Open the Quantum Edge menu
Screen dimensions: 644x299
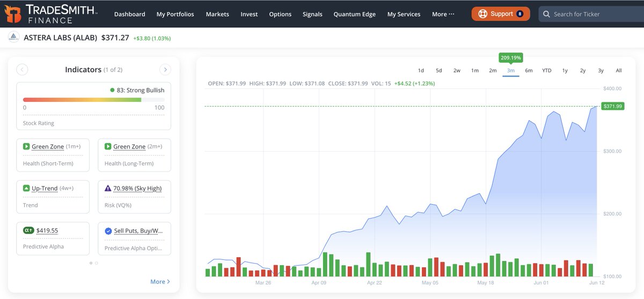(x=354, y=14)
